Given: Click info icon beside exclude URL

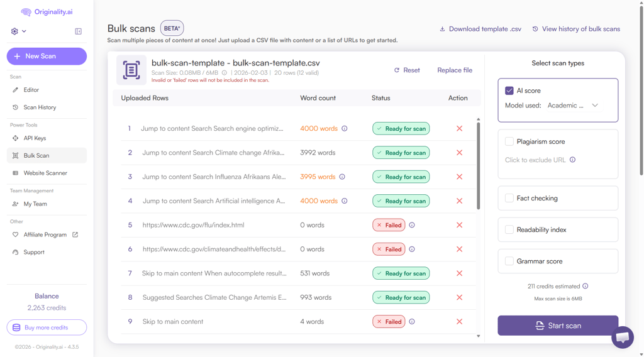Looking at the screenshot, I should click(x=572, y=160).
